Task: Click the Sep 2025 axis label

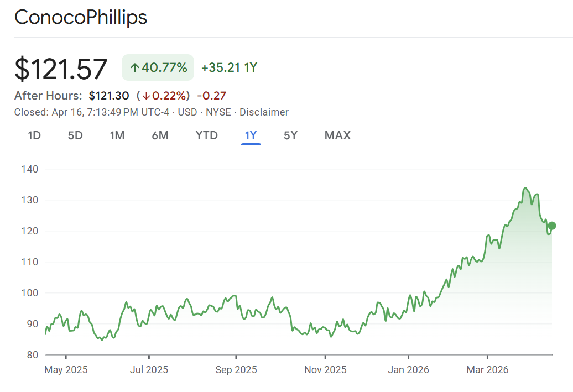Action: coord(236,370)
